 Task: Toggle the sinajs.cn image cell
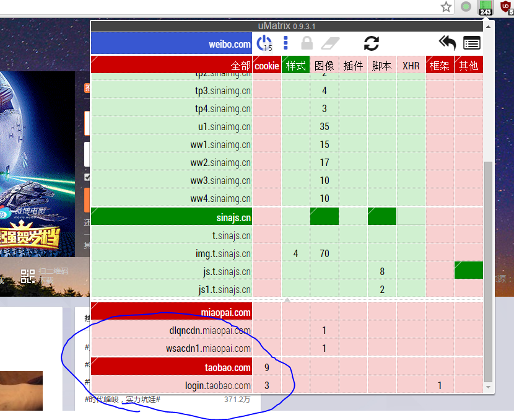pyautogui.click(x=325, y=217)
